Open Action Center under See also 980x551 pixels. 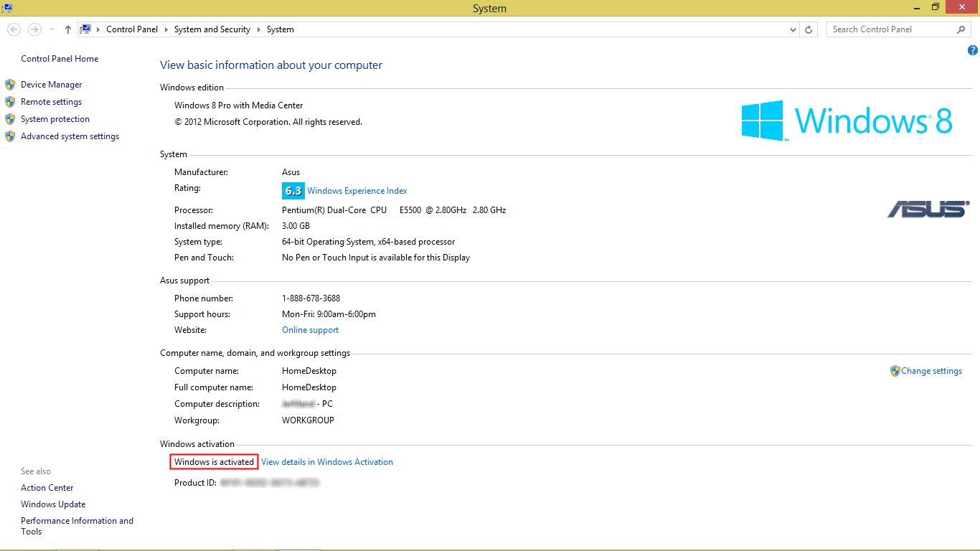pyautogui.click(x=47, y=488)
